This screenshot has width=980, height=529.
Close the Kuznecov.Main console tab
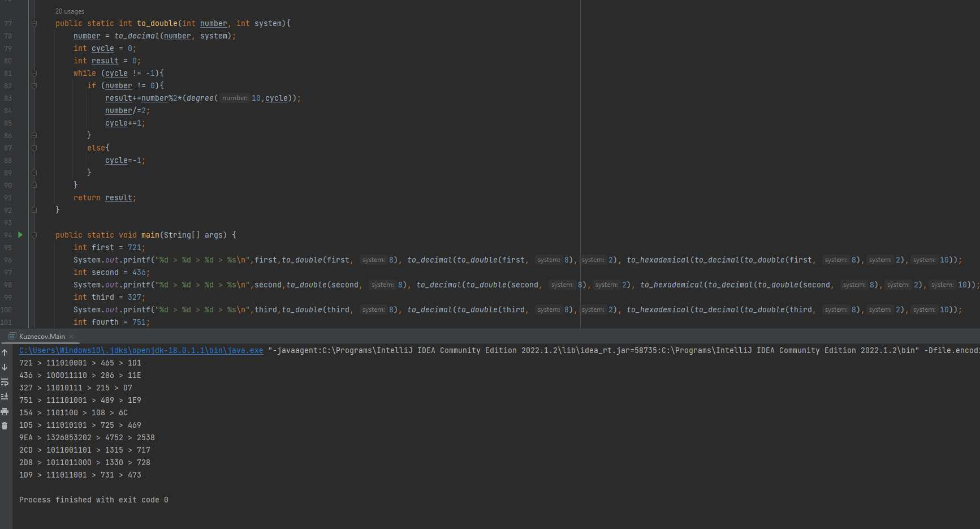[71, 336]
